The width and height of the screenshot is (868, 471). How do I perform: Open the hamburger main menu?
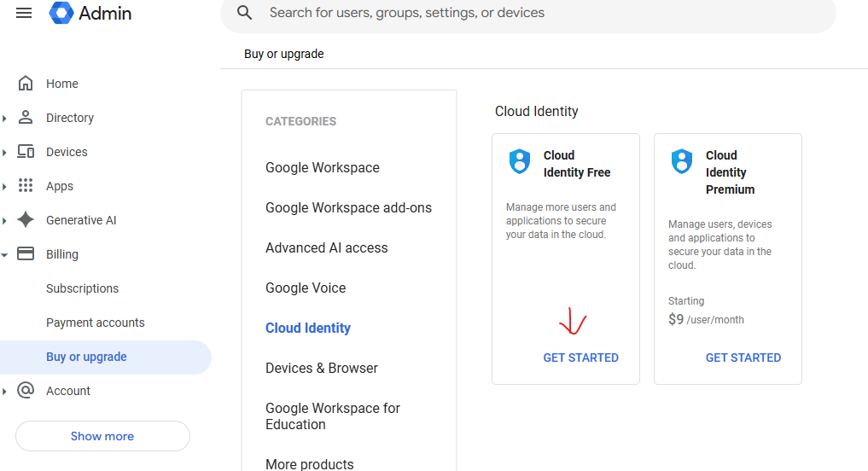24,13
